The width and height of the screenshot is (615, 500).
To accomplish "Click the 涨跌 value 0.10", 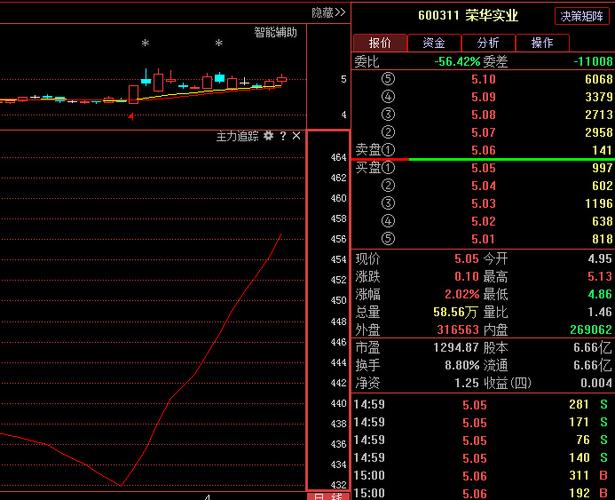I will [x=466, y=276].
